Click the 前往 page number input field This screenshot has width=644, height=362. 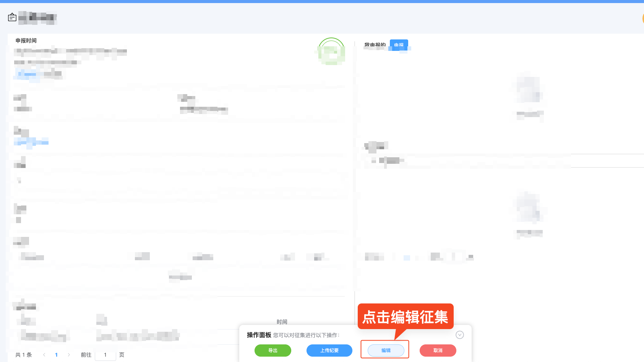point(105,355)
